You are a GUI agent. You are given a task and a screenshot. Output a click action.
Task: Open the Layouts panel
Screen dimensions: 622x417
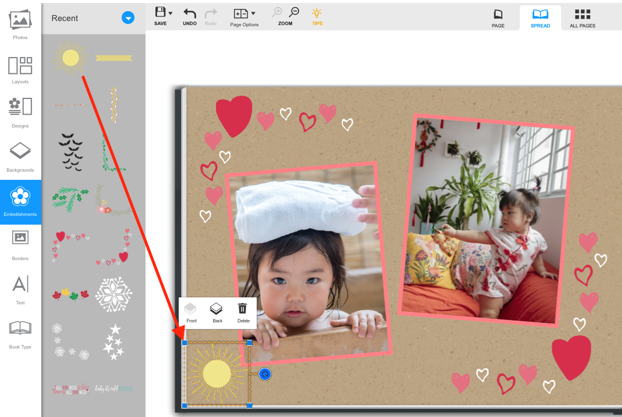click(20, 68)
